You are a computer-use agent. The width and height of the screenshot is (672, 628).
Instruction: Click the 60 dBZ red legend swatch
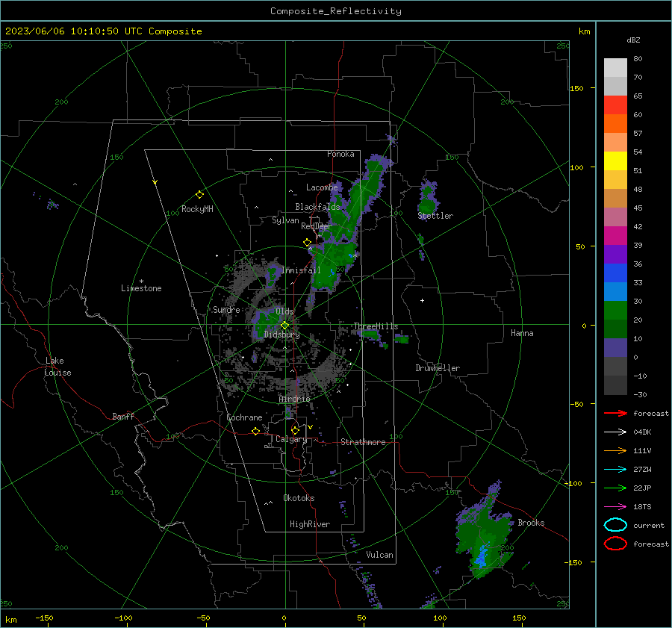[615, 105]
